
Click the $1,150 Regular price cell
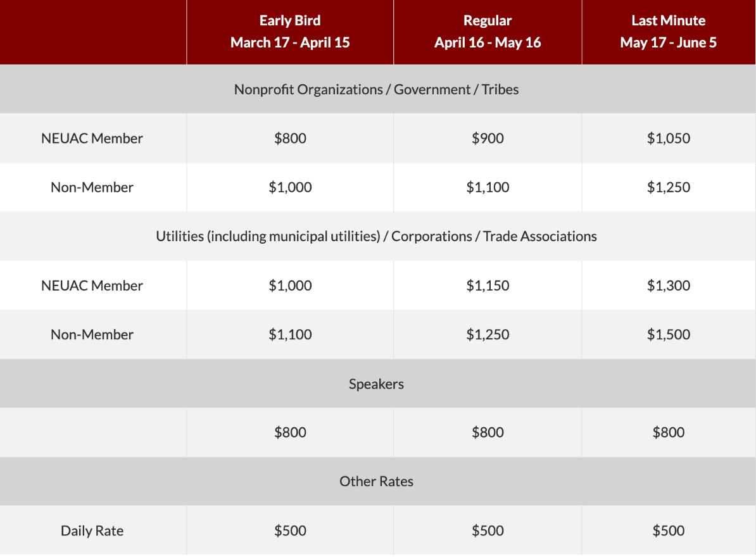tap(488, 285)
